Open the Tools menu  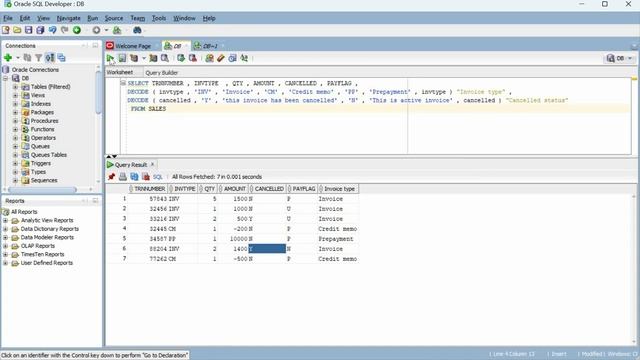click(x=159, y=18)
